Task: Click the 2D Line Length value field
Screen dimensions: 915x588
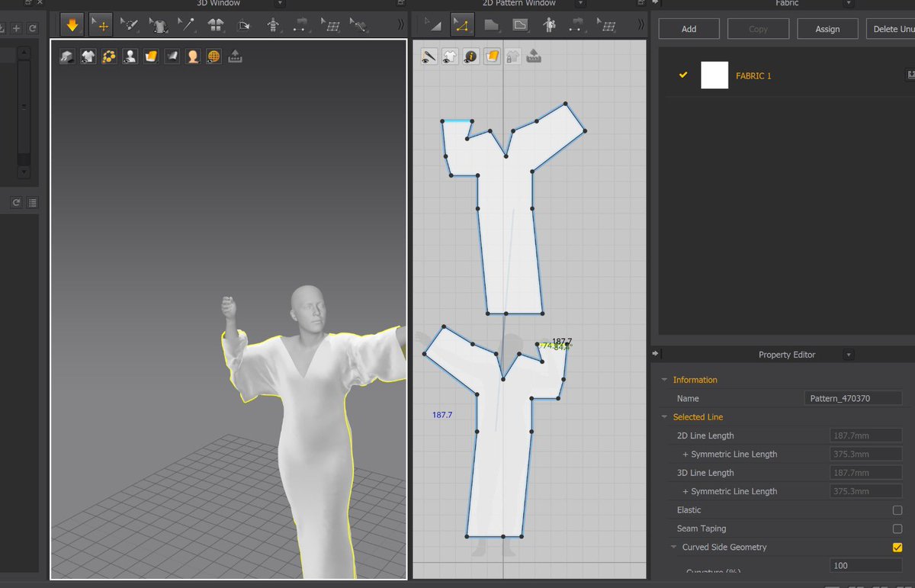Action: click(865, 435)
